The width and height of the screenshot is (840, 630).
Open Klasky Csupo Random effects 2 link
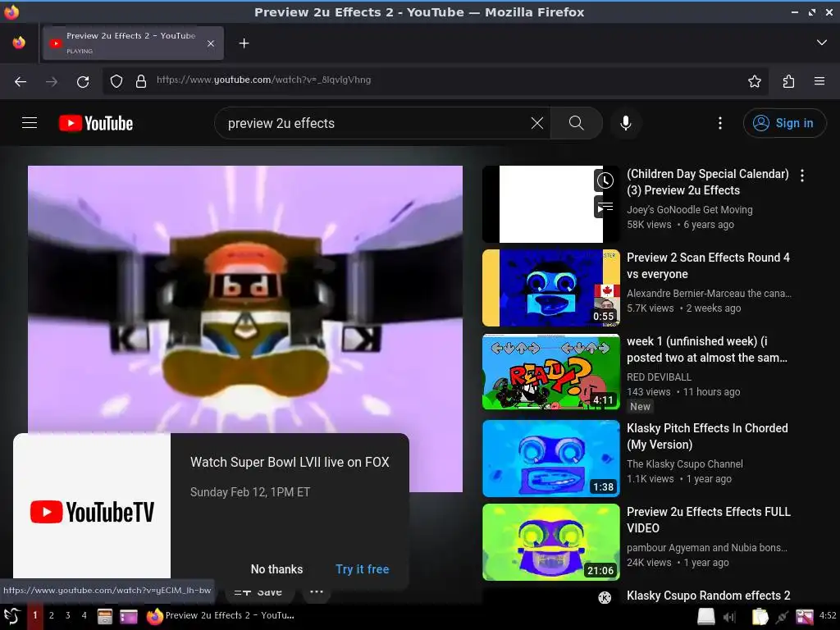tap(708, 596)
